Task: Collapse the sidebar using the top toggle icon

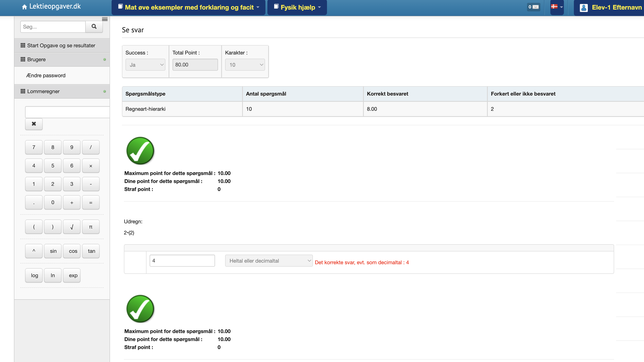Action: pos(105,19)
